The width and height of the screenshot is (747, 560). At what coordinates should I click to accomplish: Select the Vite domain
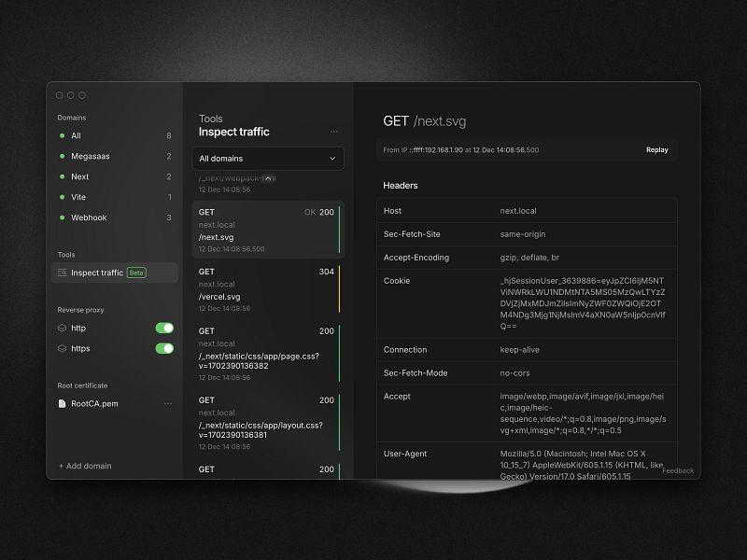(114, 197)
